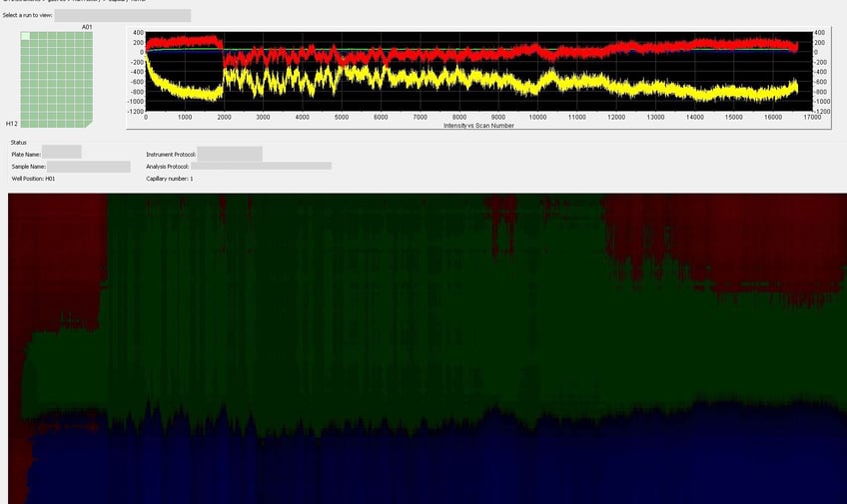Open the 'Select a run to view' dropdown
Screen dimensions: 847x504
pyautogui.click(x=123, y=16)
